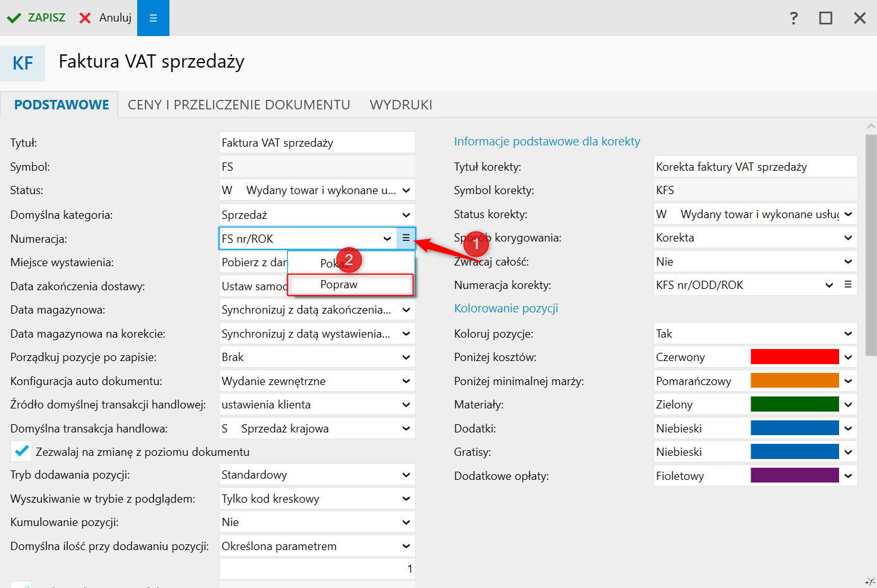Expand the Status dropdown

pyautogui.click(x=406, y=190)
